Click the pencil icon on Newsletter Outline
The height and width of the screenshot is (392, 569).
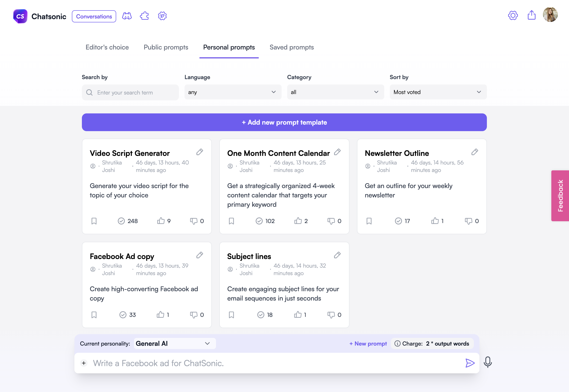click(475, 152)
